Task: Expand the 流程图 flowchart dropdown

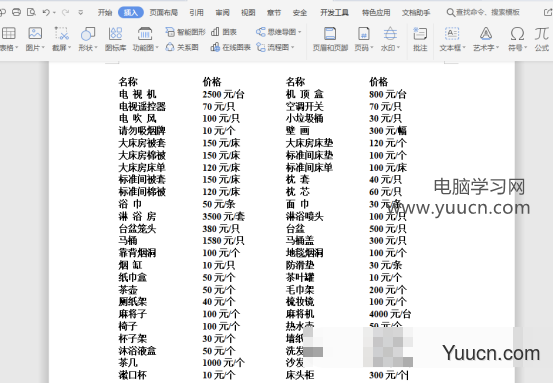Action: point(275,47)
